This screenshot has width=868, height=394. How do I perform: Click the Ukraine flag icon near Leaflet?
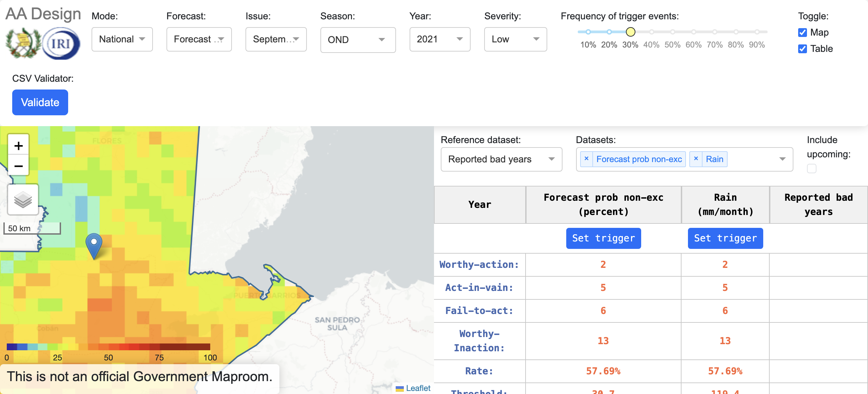(x=399, y=388)
